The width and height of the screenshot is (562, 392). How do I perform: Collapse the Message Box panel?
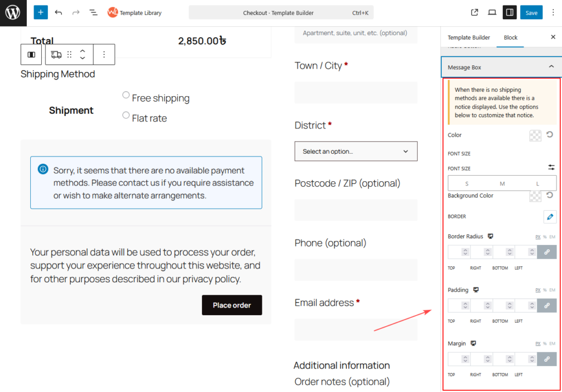(x=551, y=67)
